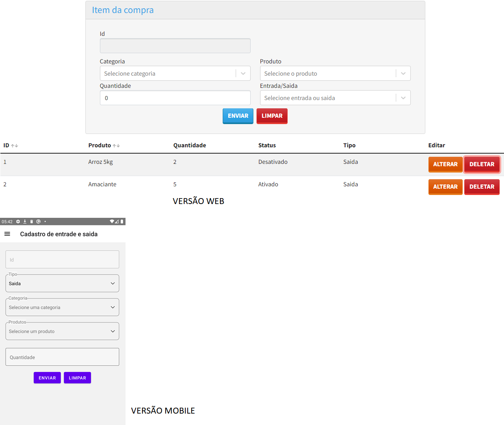Click the Status column header

pos(267,145)
